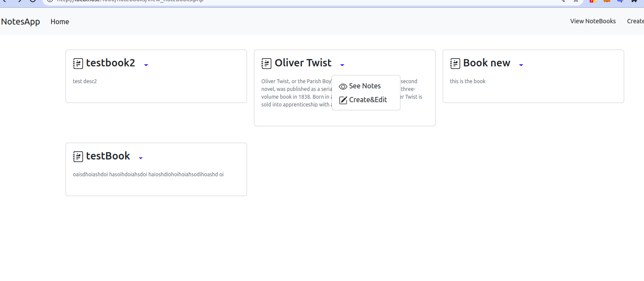Expand the testBook dropdown arrow

pos(141,158)
